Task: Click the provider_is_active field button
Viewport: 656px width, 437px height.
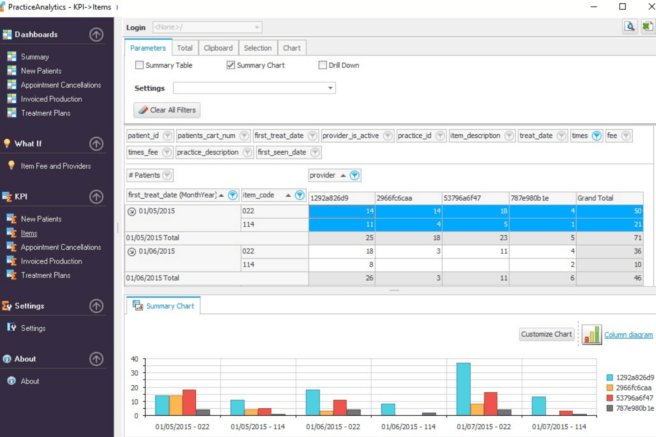Action: (357, 135)
